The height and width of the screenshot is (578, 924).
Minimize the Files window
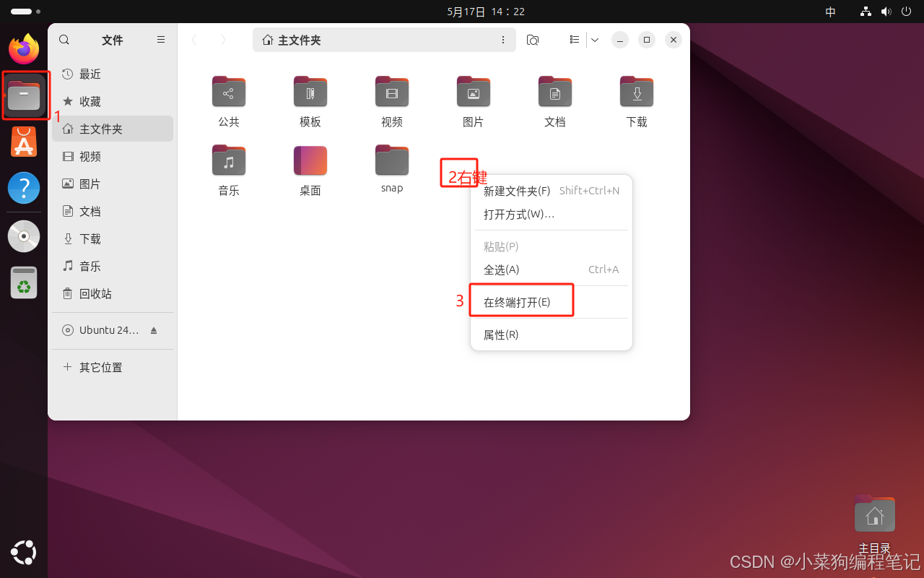pyautogui.click(x=620, y=40)
